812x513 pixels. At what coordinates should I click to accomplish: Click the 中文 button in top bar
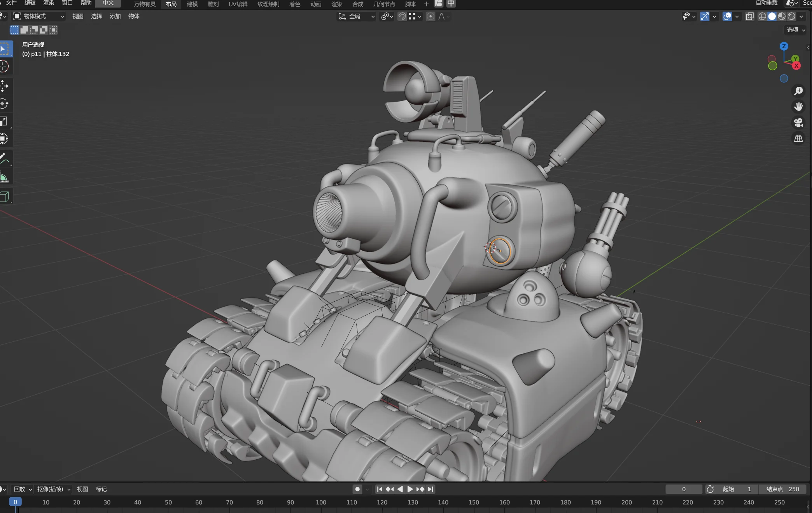[108, 3]
